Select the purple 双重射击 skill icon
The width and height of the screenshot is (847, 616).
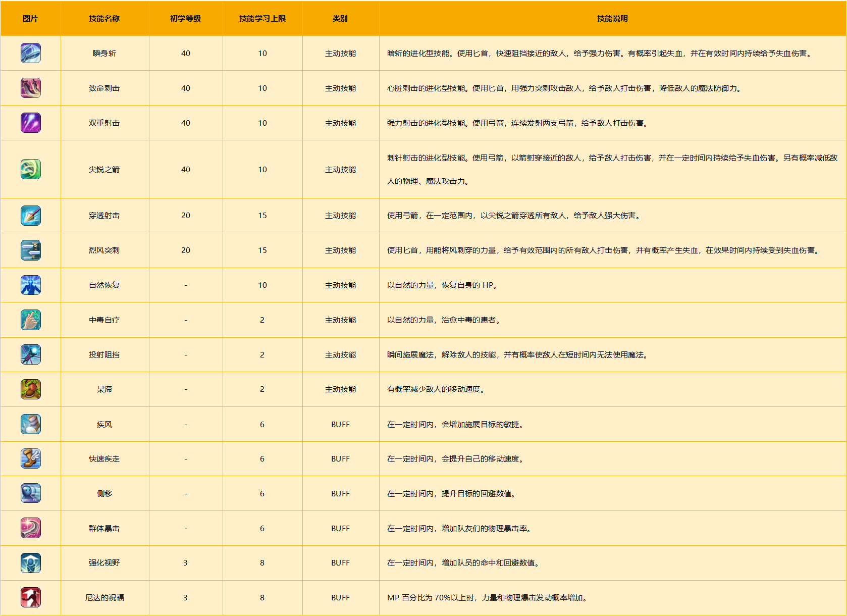[31, 123]
